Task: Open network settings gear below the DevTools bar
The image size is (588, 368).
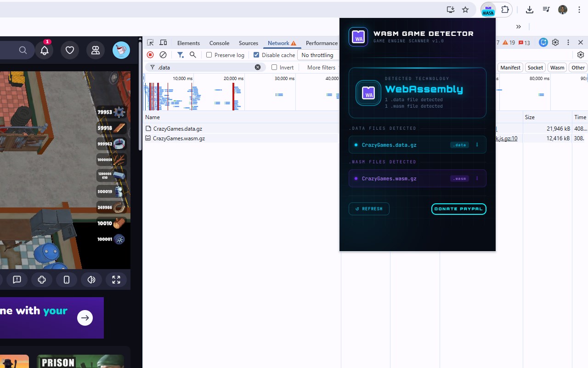Action: pyautogui.click(x=581, y=55)
